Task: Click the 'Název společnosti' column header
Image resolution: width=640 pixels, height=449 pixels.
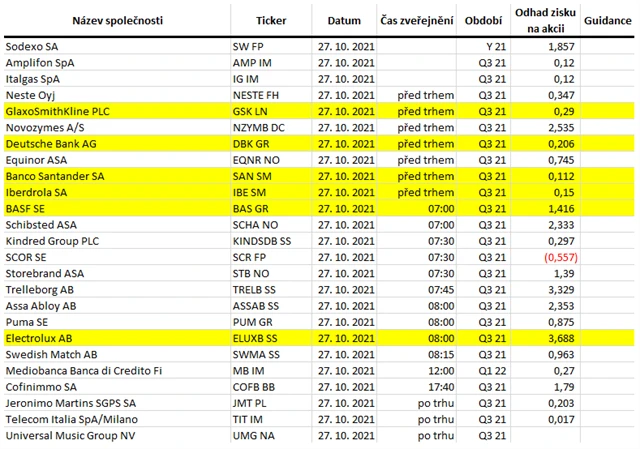Action: pos(116,20)
